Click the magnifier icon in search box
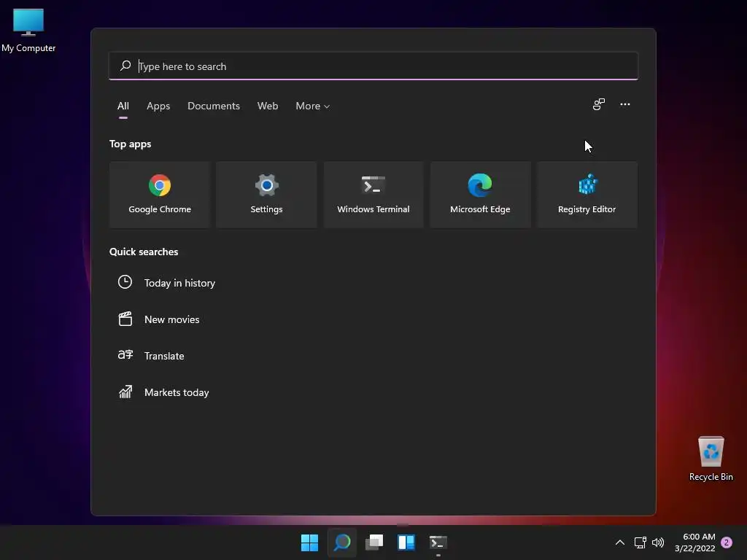747x560 pixels. click(x=125, y=66)
